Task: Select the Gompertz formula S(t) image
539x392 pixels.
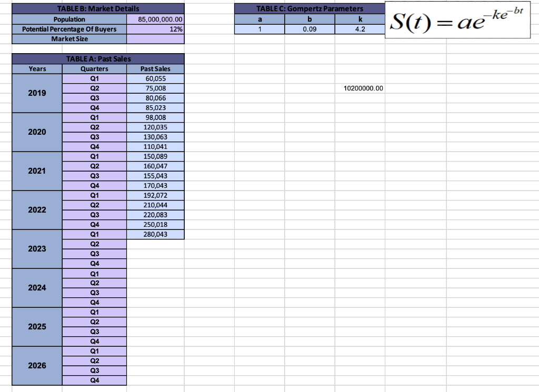Action: [x=457, y=20]
